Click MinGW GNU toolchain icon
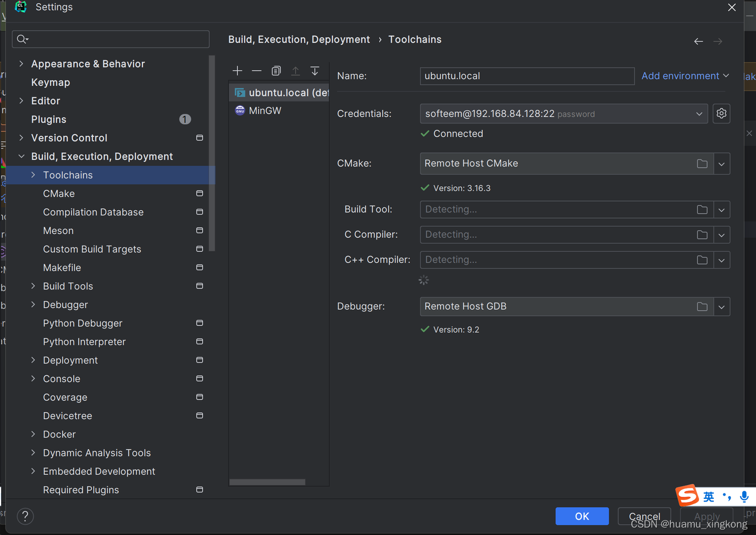Viewport: 756px width, 535px height. coord(240,110)
